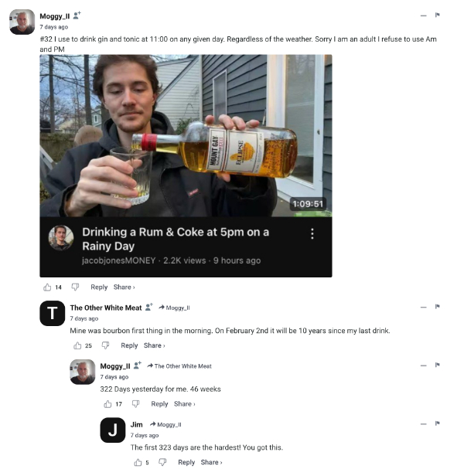Image resolution: width=464 pixels, height=476 pixels.
Task: Thumbs up The Other White Meat's comment
Action: pyautogui.click(x=77, y=345)
